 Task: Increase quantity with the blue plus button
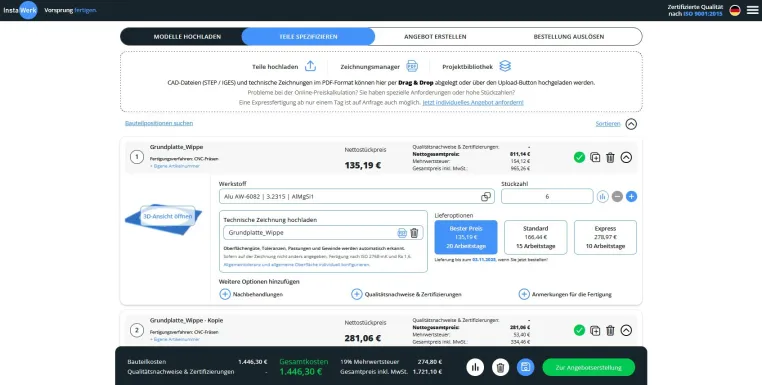click(x=631, y=196)
